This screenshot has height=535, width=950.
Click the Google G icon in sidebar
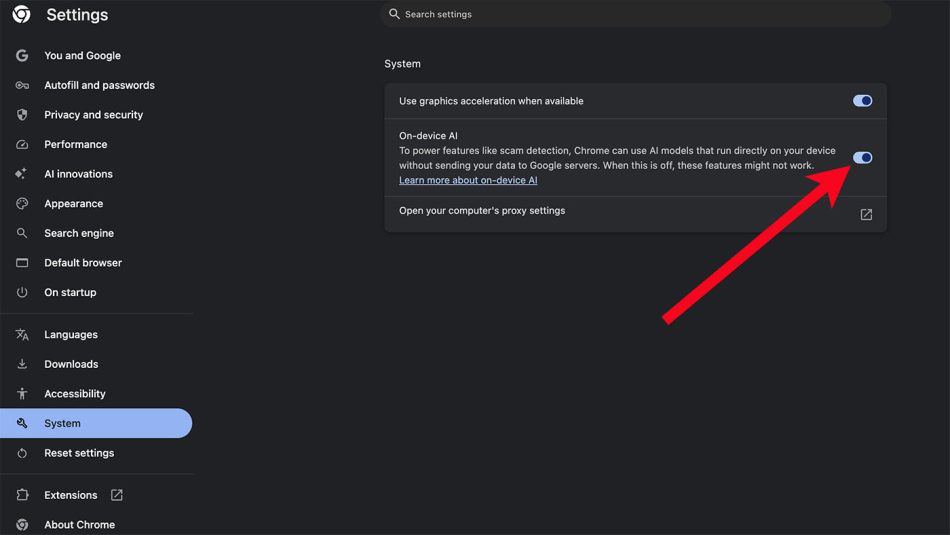pos(22,56)
